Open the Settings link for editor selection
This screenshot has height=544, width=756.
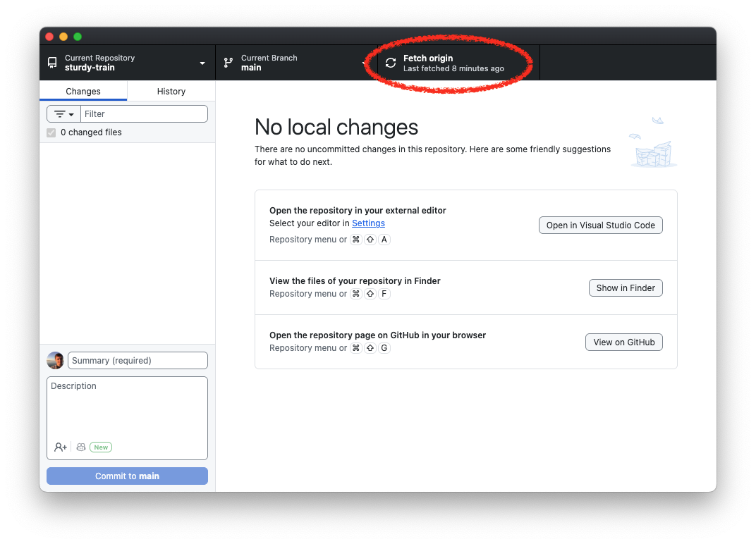click(368, 223)
